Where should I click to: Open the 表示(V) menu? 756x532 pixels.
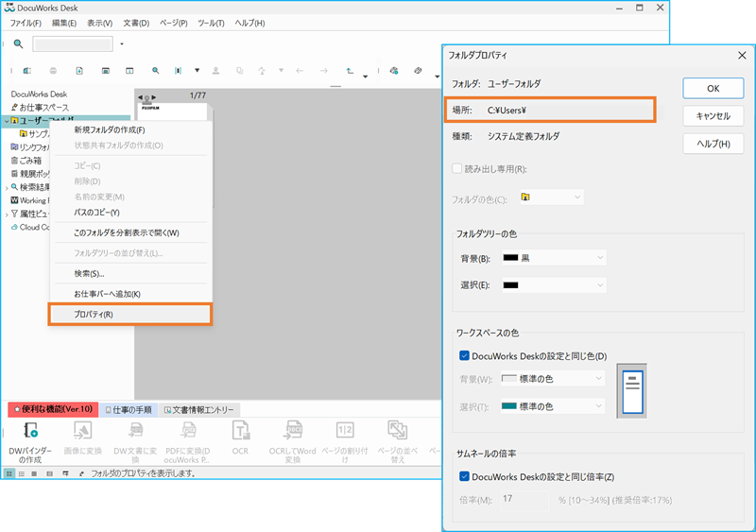pos(100,23)
